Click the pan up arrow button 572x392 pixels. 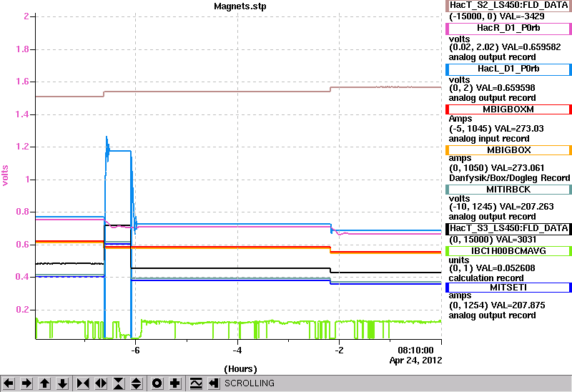coord(44,383)
